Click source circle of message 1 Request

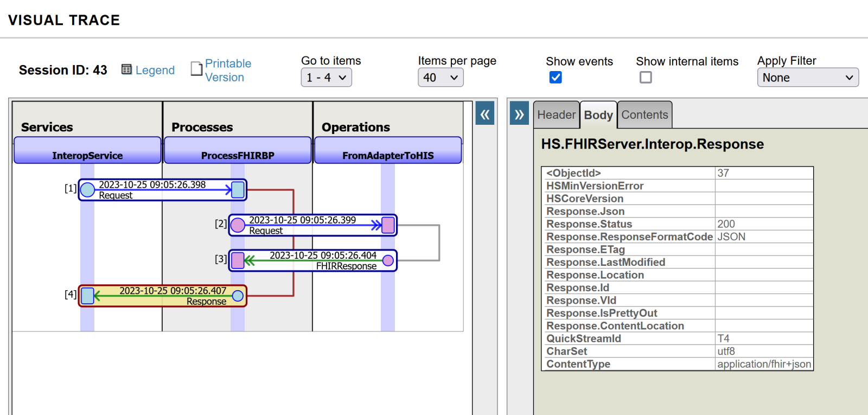pyautogui.click(x=87, y=190)
